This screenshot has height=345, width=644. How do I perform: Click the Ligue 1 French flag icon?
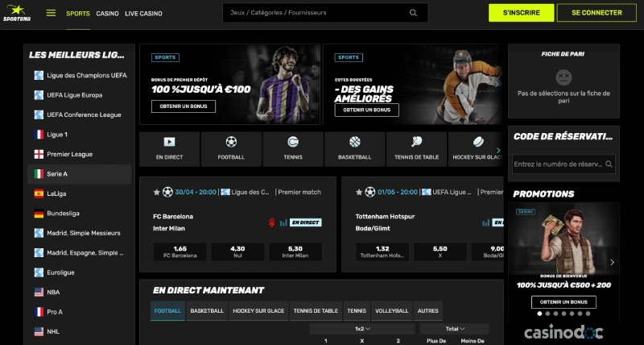[x=39, y=135]
